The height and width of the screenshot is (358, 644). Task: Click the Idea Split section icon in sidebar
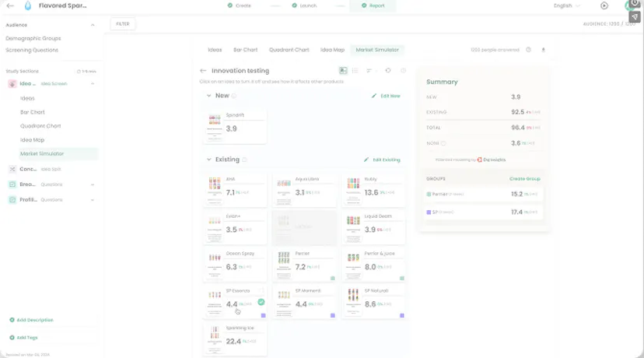(x=12, y=169)
